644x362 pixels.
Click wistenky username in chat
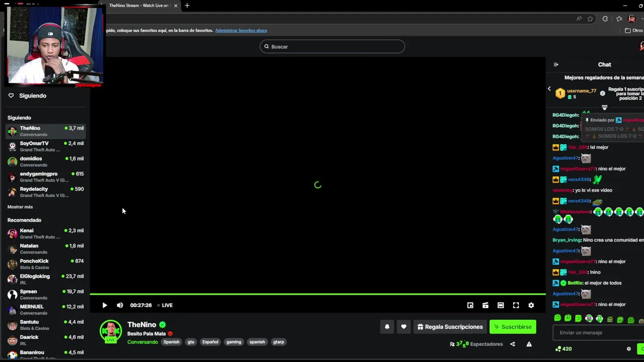pyautogui.click(x=562, y=191)
